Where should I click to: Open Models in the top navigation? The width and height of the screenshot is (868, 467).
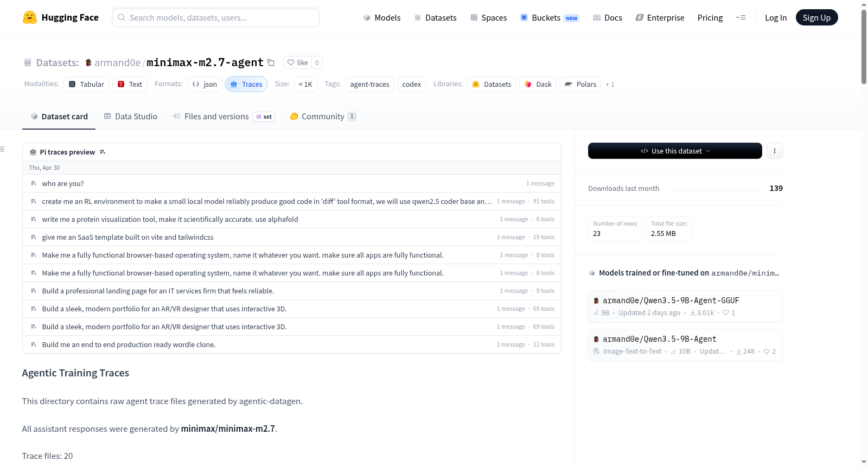coord(382,17)
